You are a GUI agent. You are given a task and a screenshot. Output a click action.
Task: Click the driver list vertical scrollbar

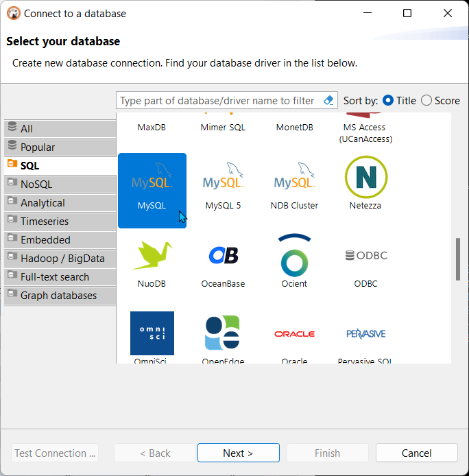pos(457,259)
